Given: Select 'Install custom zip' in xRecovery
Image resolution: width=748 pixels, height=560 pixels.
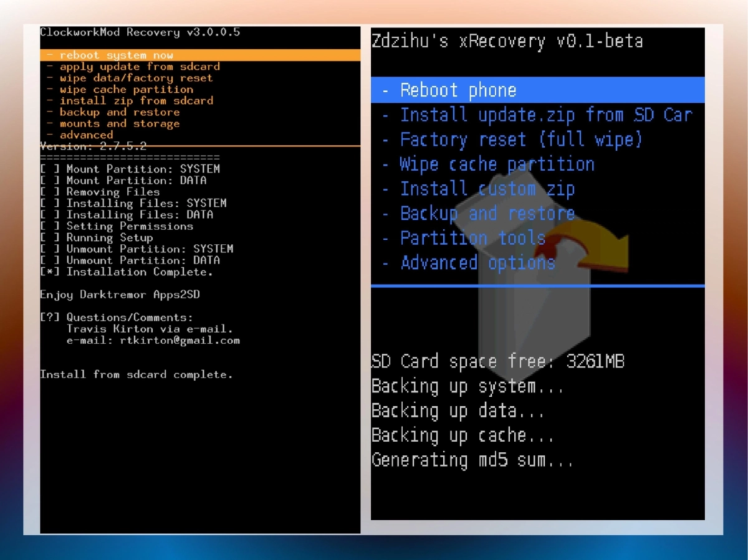Looking at the screenshot, I should [x=487, y=189].
